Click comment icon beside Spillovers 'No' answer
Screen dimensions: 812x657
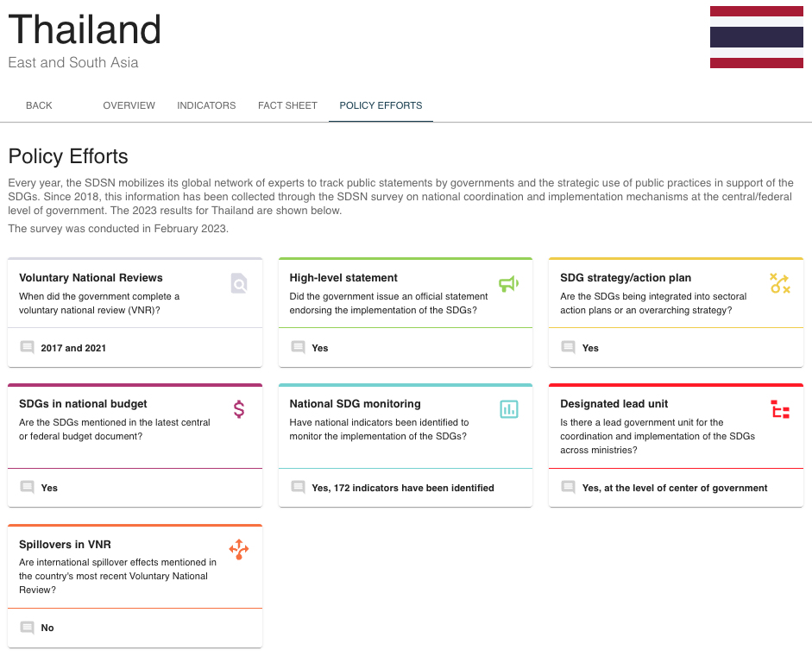click(x=27, y=628)
